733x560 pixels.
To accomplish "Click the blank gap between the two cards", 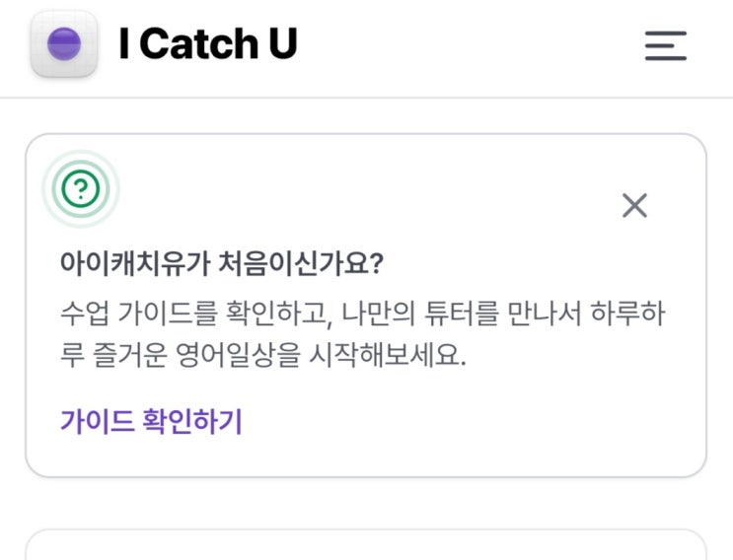I will [365, 504].
